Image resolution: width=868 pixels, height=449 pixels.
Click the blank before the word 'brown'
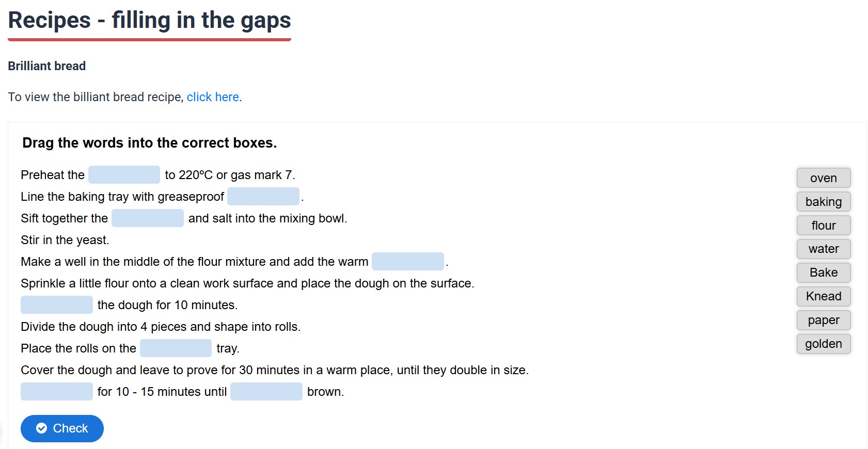(x=266, y=392)
